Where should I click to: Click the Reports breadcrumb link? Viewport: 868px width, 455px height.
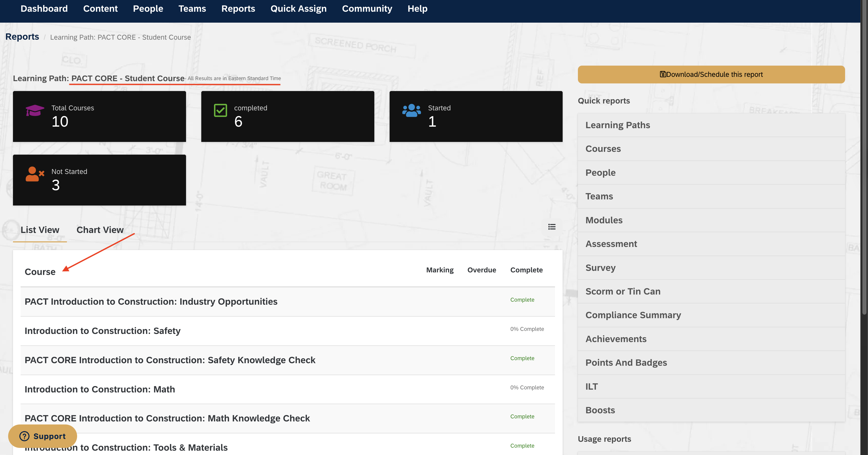tap(22, 37)
